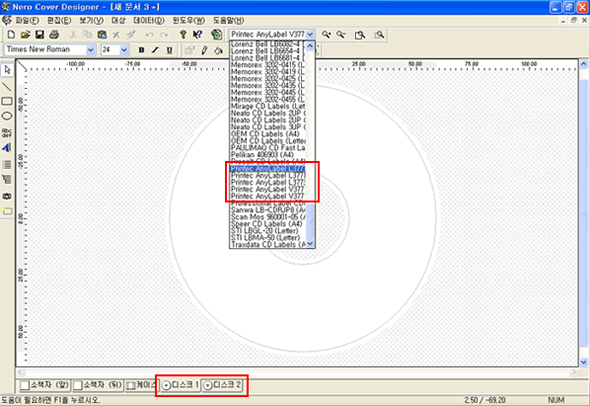The width and height of the screenshot is (590, 406).
Task: Choose Speer CD Labels (A4) in the list
Action: click(268, 224)
